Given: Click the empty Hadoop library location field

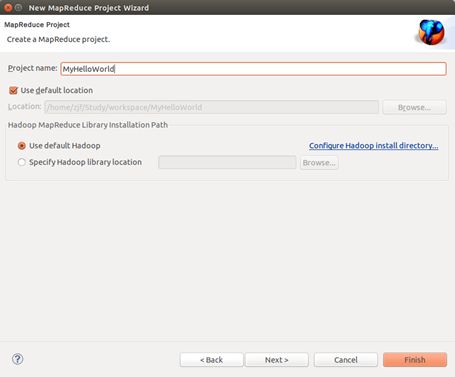Looking at the screenshot, I should (x=227, y=162).
